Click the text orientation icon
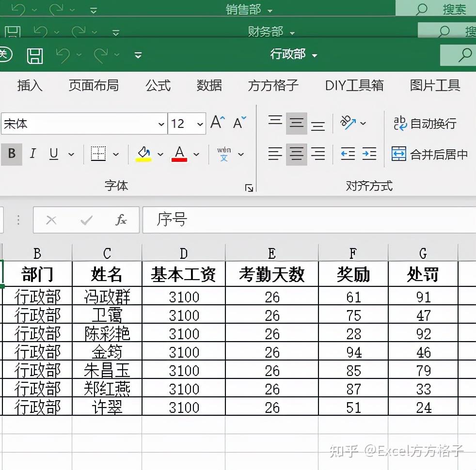 (x=348, y=123)
